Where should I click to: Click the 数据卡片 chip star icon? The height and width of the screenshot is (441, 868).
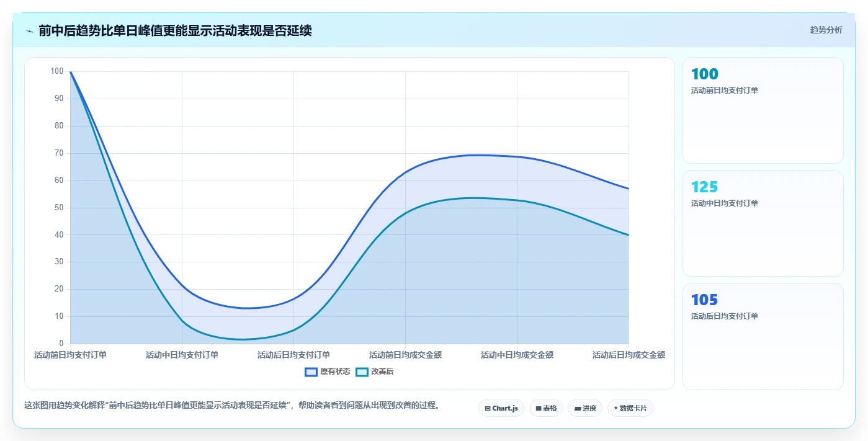coord(615,408)
